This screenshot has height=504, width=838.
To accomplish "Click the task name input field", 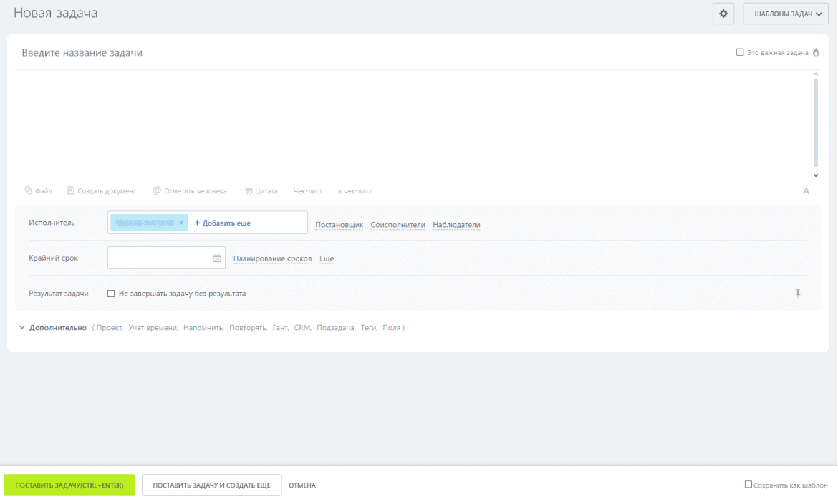I will tap(374, 52).
